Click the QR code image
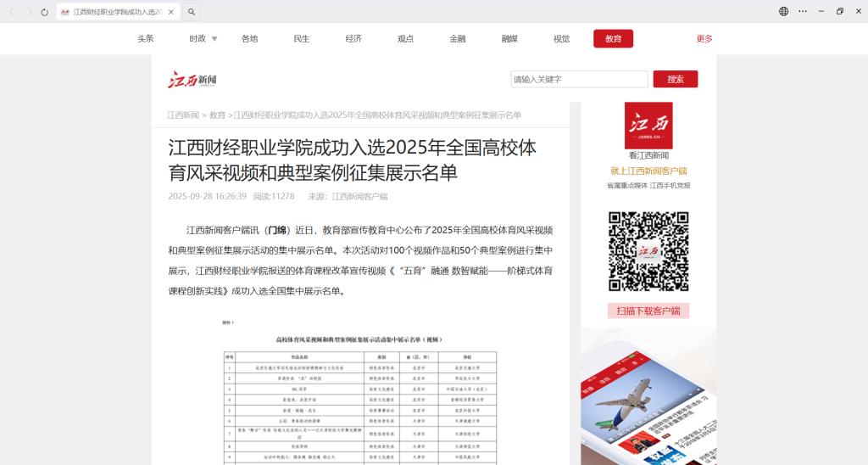This screenshot has width=868, height=465. click(648, 251)
